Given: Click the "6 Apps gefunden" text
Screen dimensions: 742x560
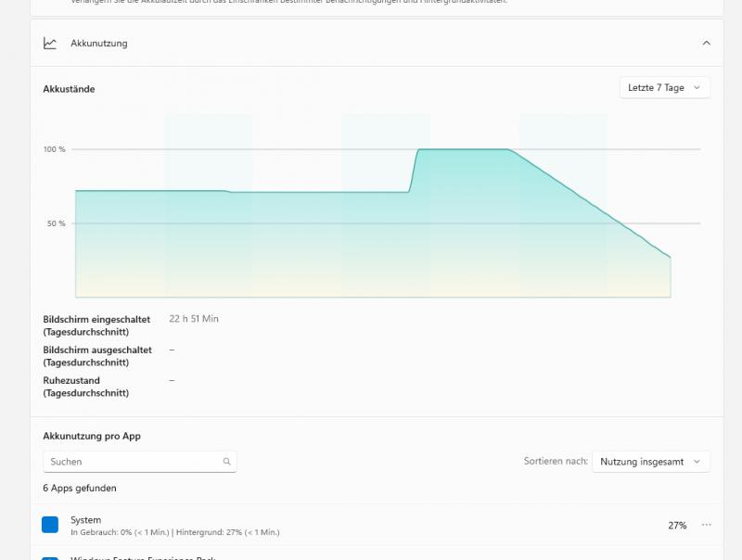Looking at the screenshot, I should [x=80, y=488].
